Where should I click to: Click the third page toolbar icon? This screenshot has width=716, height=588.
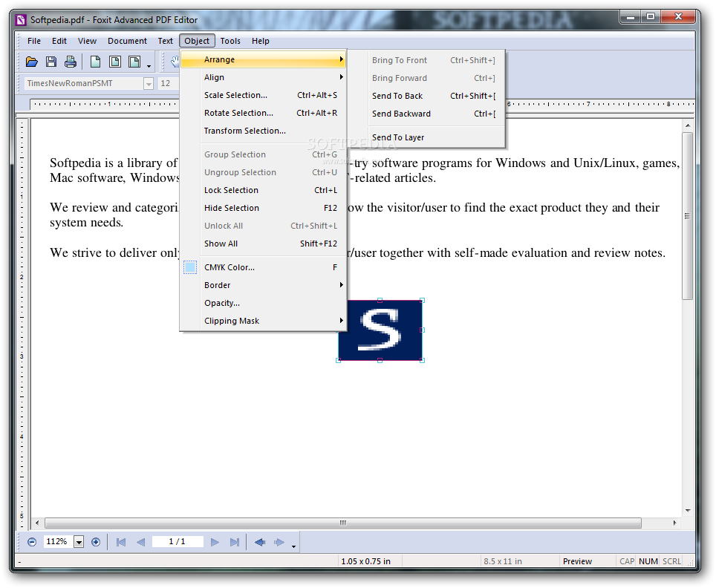(x=134, y=62)
